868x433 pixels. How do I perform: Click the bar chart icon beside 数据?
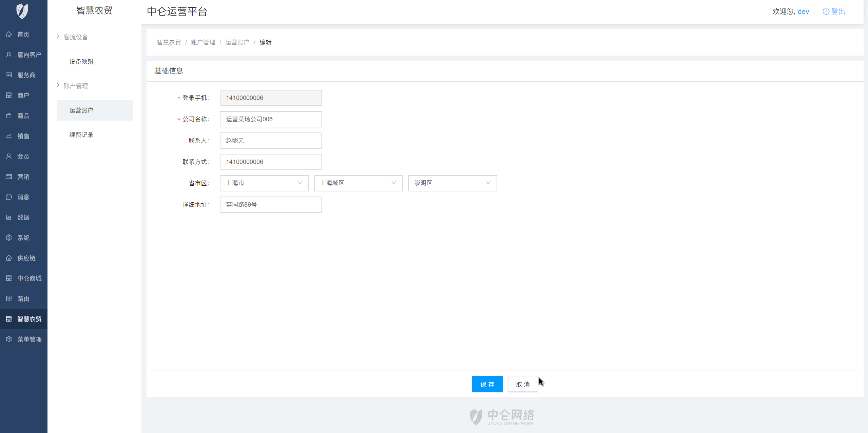(x=9, y=217)
